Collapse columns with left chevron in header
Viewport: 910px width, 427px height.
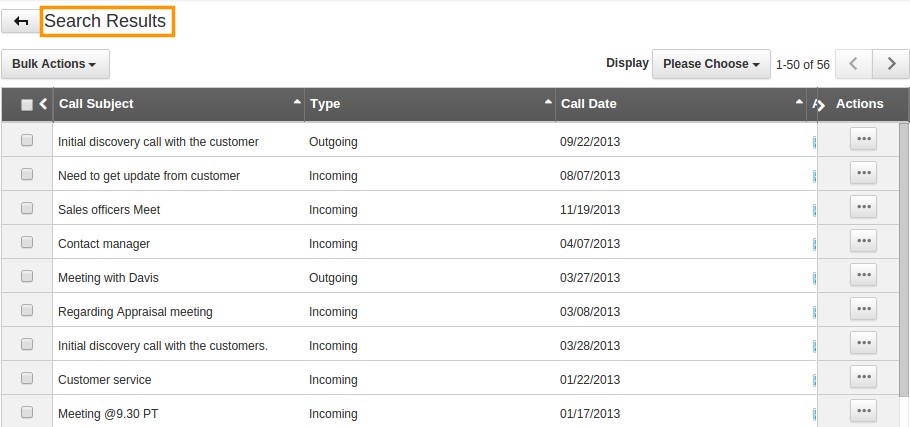point(43,104)
